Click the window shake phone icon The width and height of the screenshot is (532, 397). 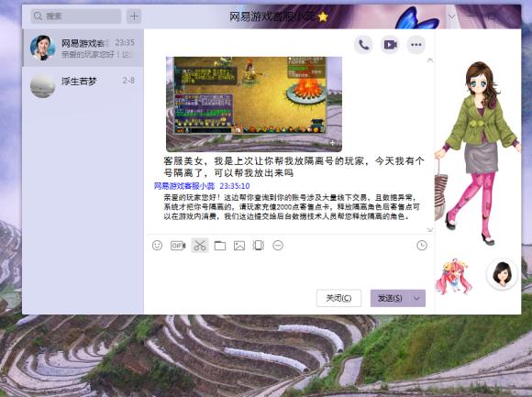click(x=259, y=245)
